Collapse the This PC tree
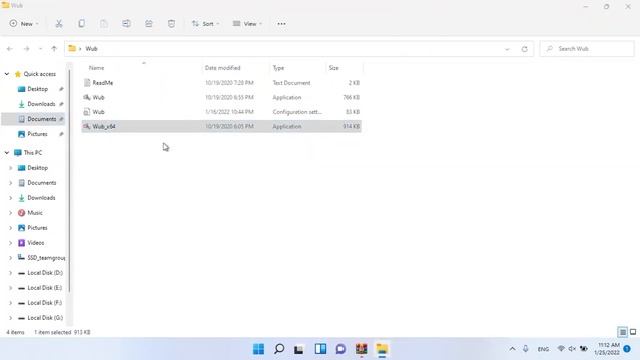The image size is (640, 360). (7, 153)
